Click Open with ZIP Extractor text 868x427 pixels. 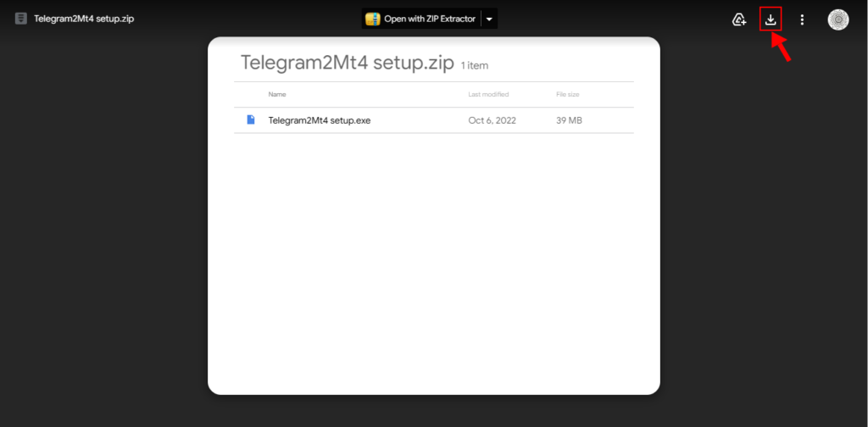(x=430, y=19)
